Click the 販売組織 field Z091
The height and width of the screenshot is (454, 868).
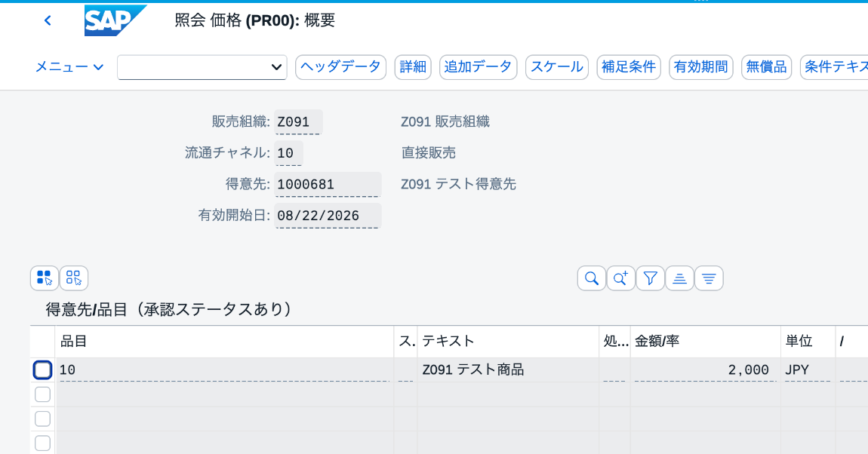click(x=298, y=122)
